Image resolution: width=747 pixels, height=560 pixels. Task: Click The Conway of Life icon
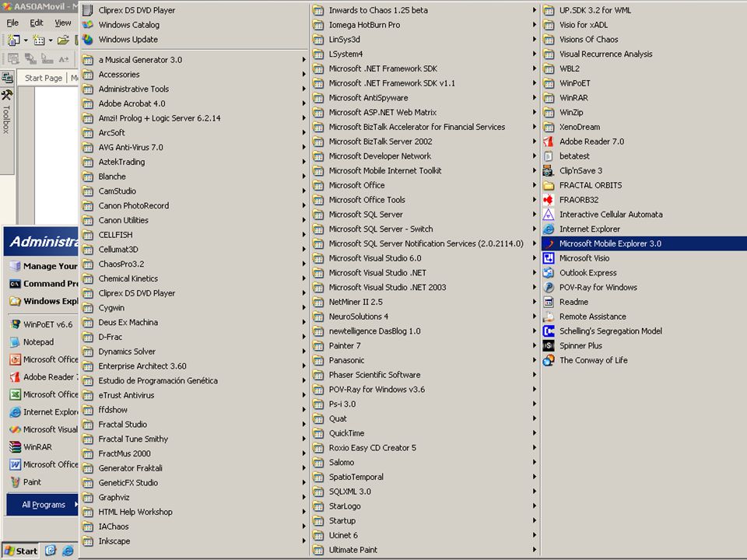[549, 360]
